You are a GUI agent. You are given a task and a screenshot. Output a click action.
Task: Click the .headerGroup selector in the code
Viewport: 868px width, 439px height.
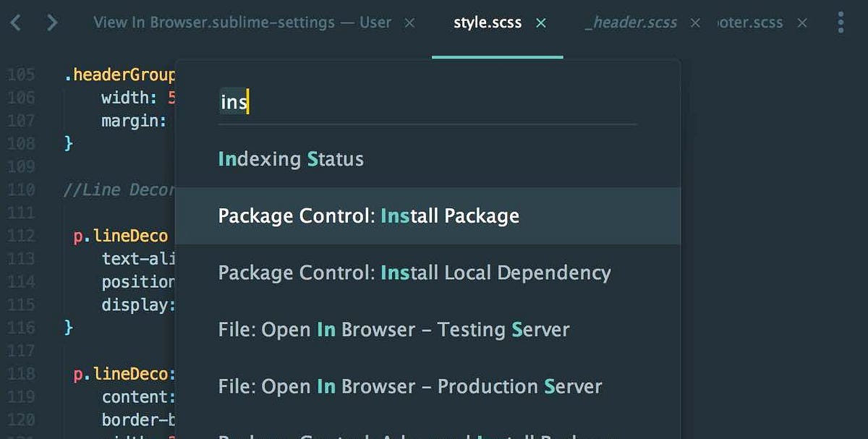coord(118,74)
